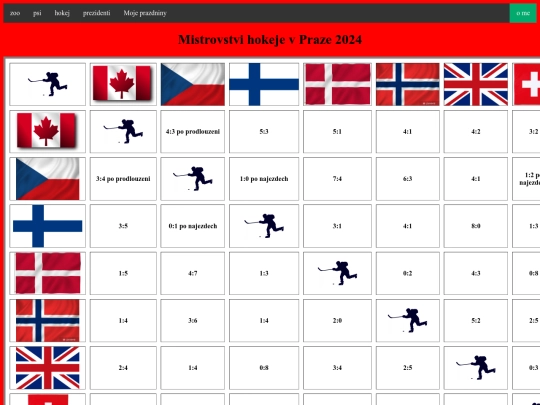Image resolution: width=540 pixels, height=405 pixels.
Task: Click hockey player icon in Denmark row
Action: 337,273
